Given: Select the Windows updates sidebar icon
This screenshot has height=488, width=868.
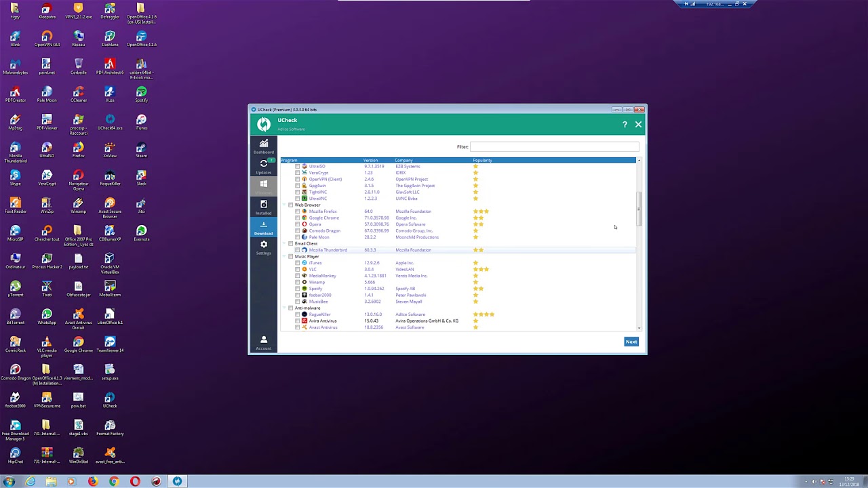Looking at the screenshot, I should 264,186.
